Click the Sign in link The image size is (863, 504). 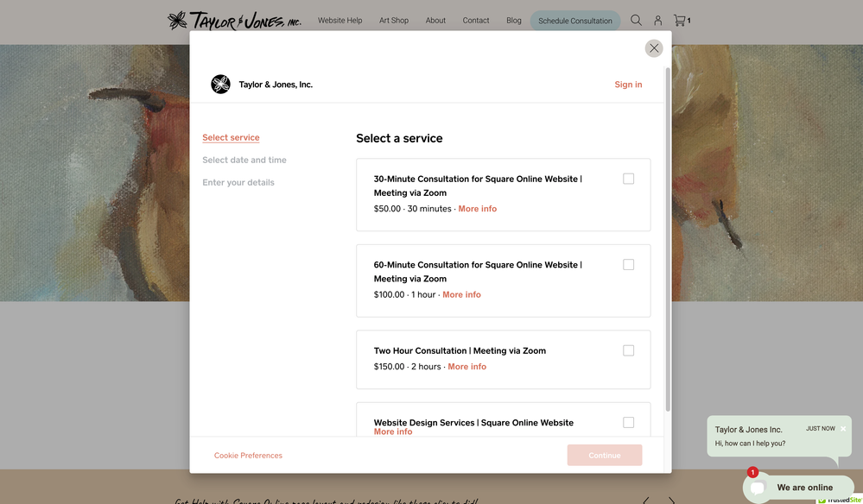(628, 85)
